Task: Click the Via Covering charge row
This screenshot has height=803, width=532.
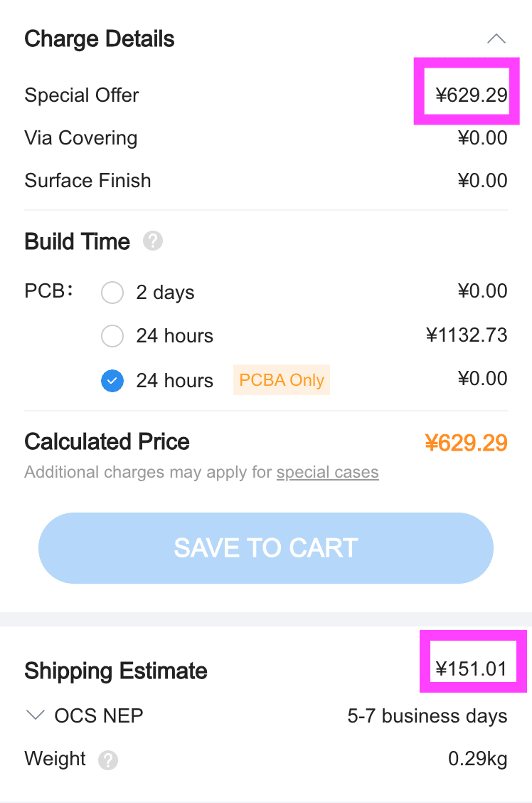Action: pyautogui.click(x=266, y=138)
